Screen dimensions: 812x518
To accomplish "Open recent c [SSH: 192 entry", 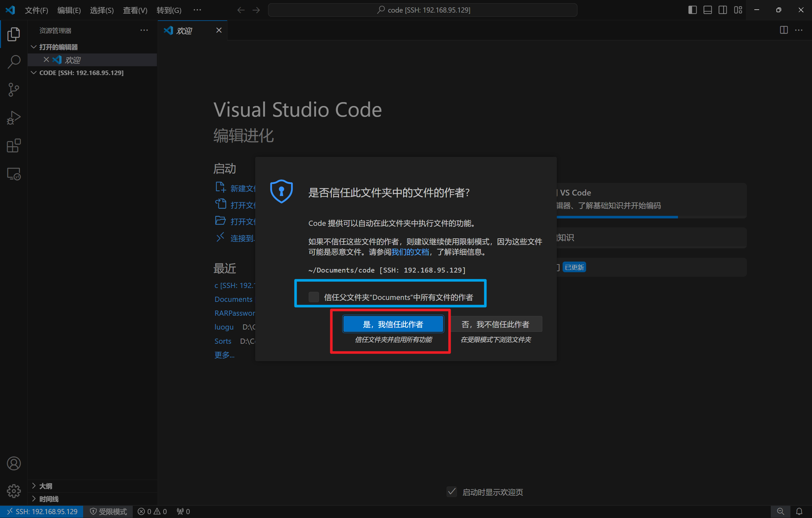I will click(x=235, y=285).
